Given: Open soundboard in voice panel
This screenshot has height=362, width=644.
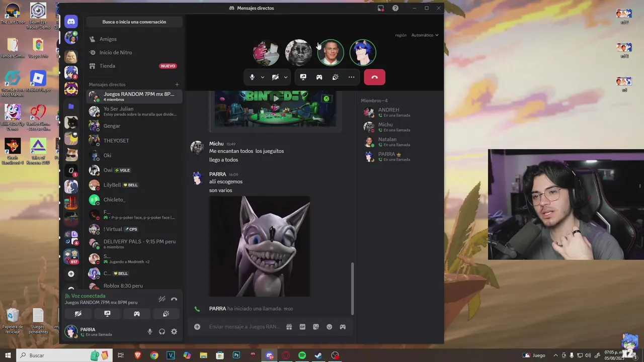Looking at the screenshot, I should [166, 314].
